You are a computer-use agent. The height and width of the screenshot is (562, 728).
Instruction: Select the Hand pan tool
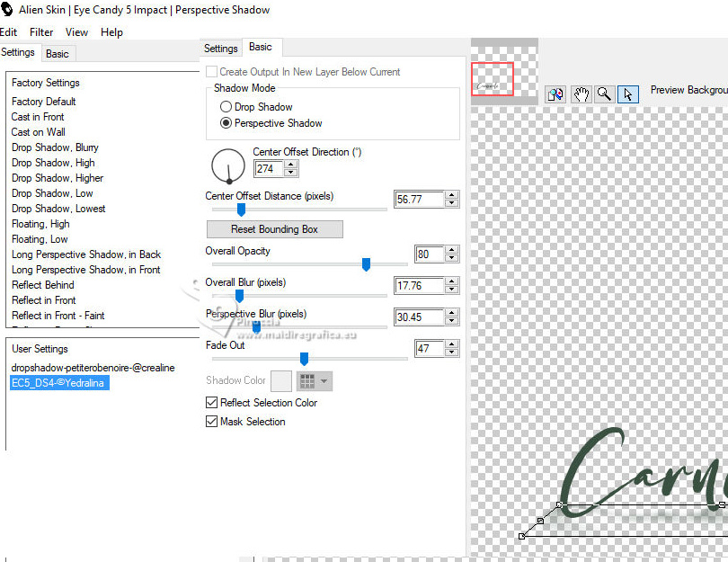click(581, 94)
